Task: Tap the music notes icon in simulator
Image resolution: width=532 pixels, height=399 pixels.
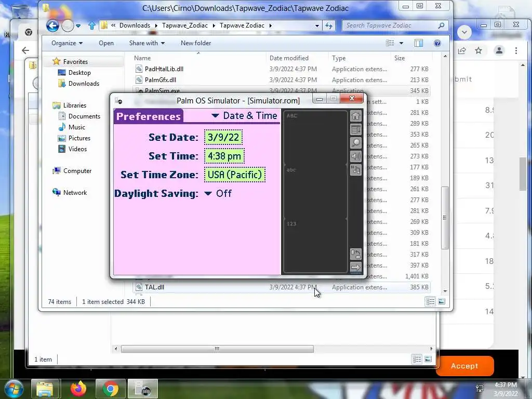Action: coord(355,170)
